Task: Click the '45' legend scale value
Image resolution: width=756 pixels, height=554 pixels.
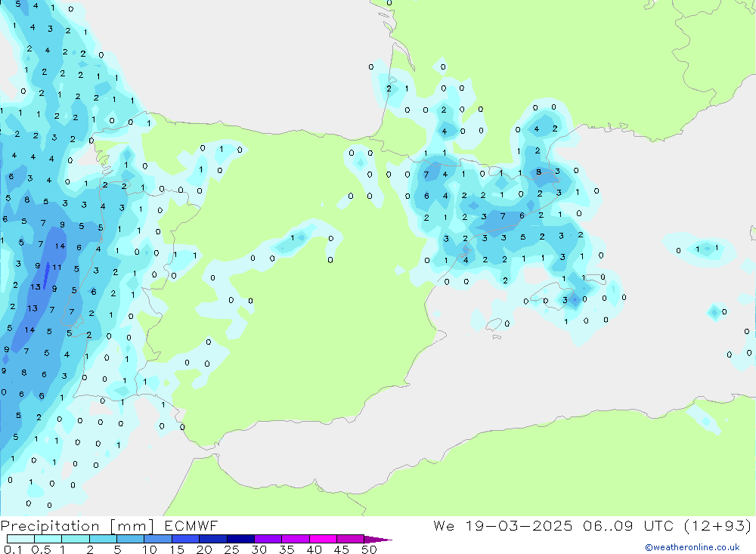Action: [x=342, y=549]
